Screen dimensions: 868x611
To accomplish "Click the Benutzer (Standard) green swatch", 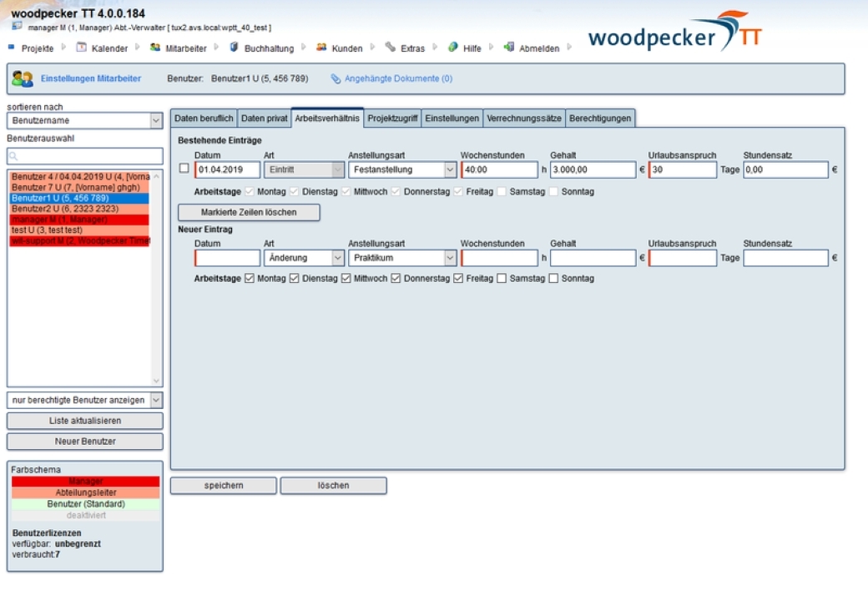I will point(85,504).
